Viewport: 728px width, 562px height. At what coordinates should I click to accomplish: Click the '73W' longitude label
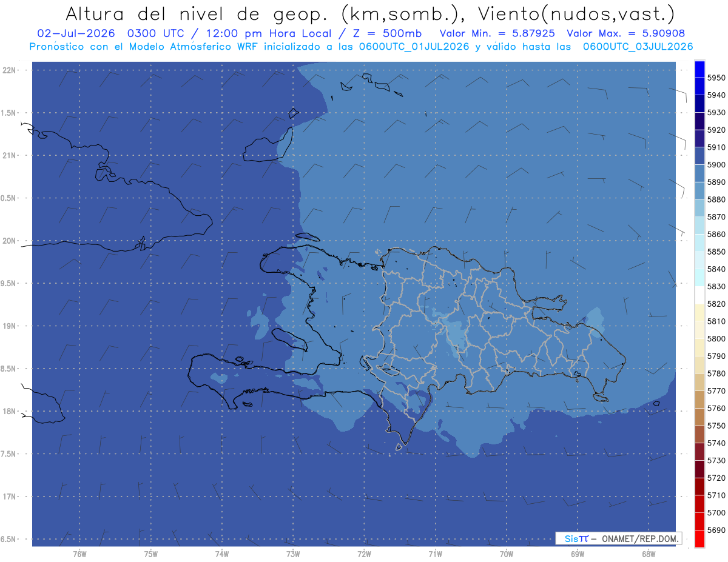293,554
